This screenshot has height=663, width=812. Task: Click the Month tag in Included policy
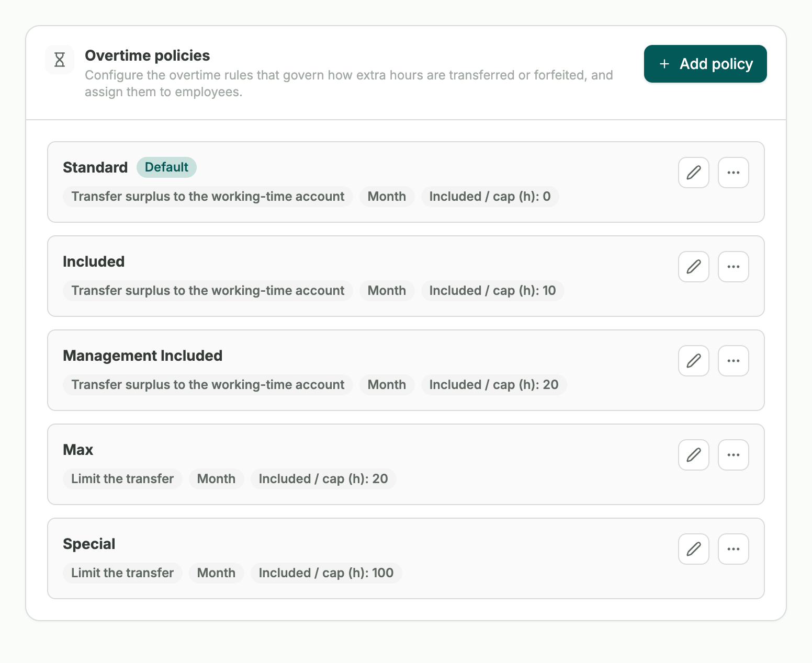point(387,291)
